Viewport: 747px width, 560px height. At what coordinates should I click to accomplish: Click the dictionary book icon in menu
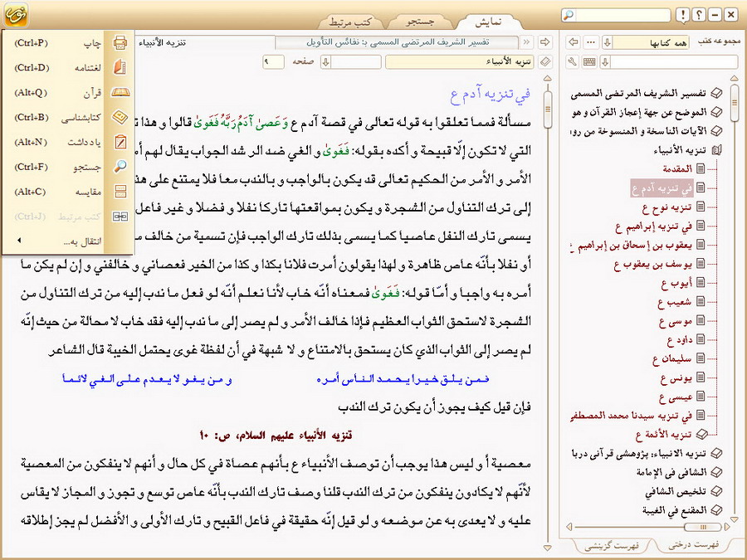[x=120, y=67]
